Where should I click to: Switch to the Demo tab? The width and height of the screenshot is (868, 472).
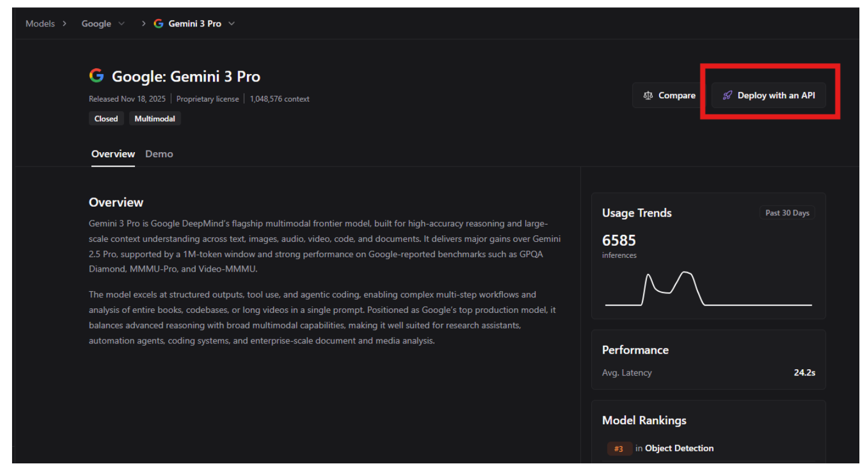tap(159, 154)
